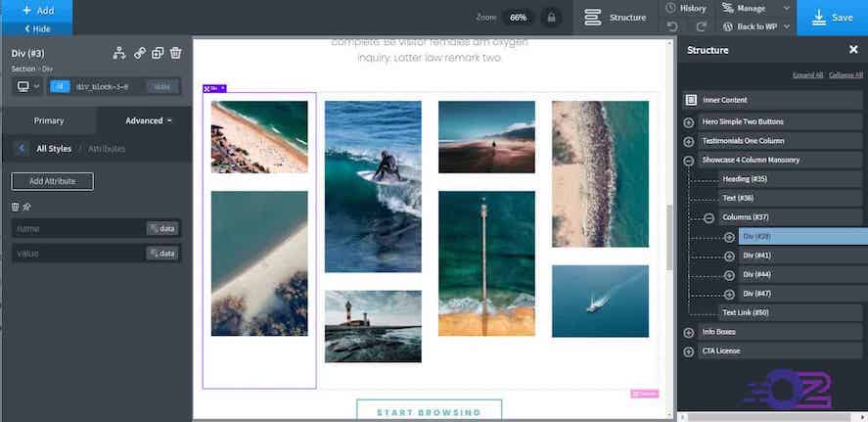The image size is (868, 422).
Task: Click the attribute name input field
Action: (78, 228)
